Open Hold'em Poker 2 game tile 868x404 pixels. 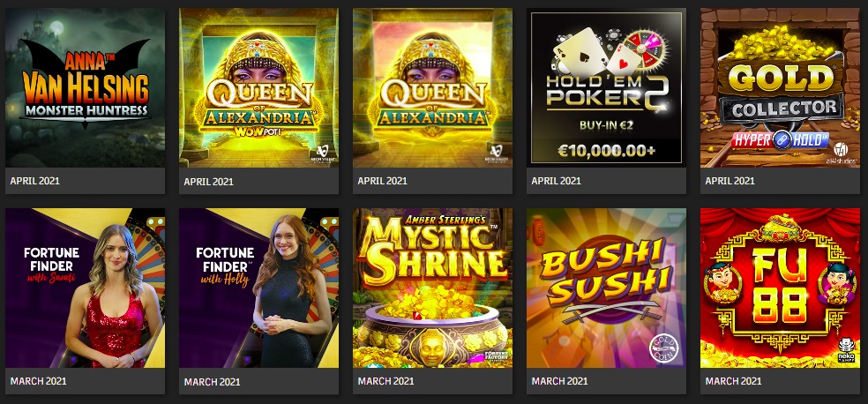(x=606, y=87)
